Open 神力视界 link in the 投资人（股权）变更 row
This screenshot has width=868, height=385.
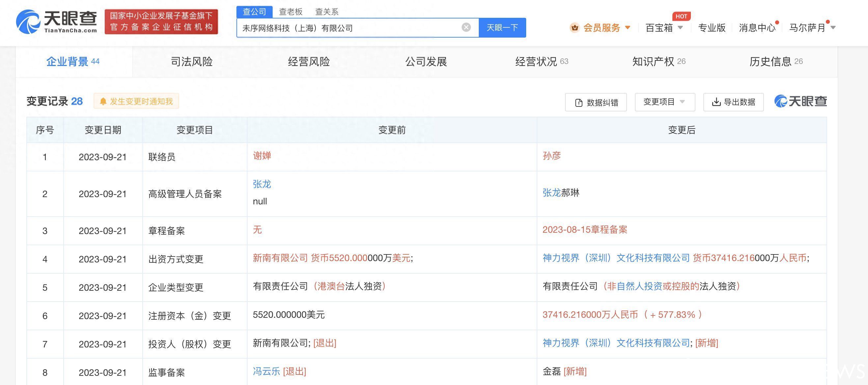pos(616,343)
